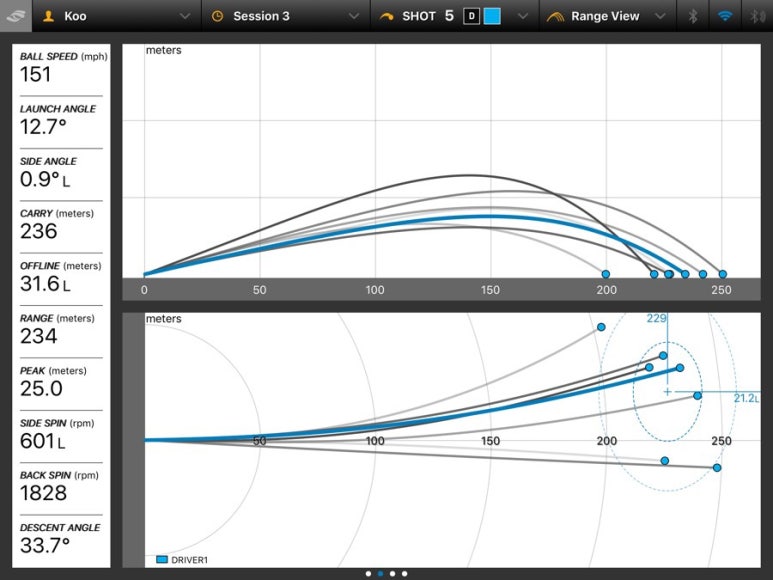Click the Wi-Fi connection icon
This screenshot has width=773, height=580.
point(725,16)
